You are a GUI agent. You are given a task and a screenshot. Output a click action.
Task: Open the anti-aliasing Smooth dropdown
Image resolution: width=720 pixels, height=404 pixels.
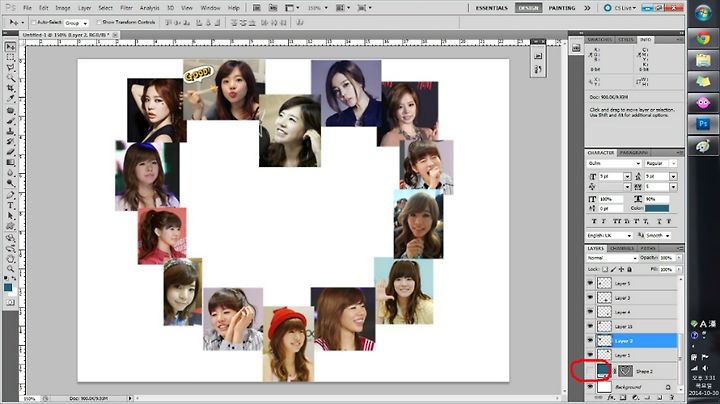coord(658,236)
